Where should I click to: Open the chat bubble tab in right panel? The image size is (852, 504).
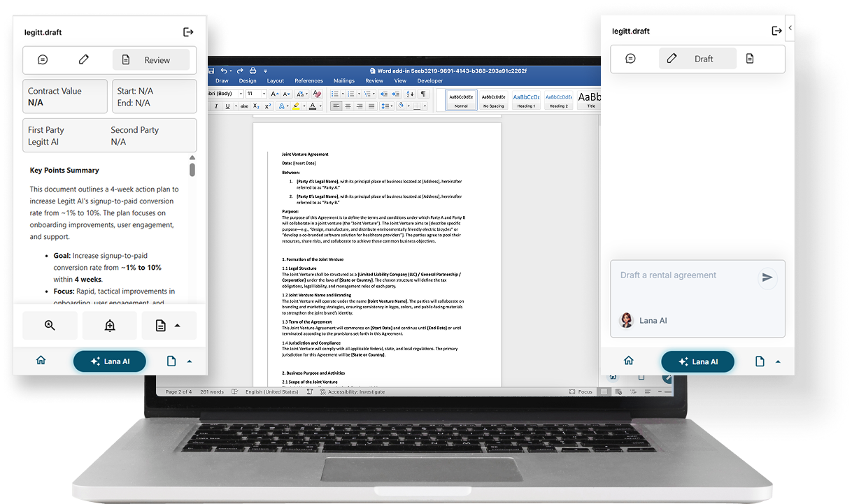(630, 59)
